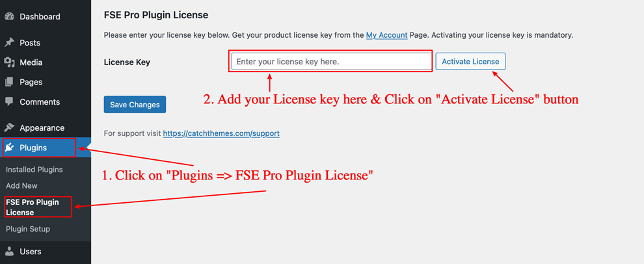Go to Plugin Setup submenu item
This screenshot has width=644, height=264.
[28, 229]
